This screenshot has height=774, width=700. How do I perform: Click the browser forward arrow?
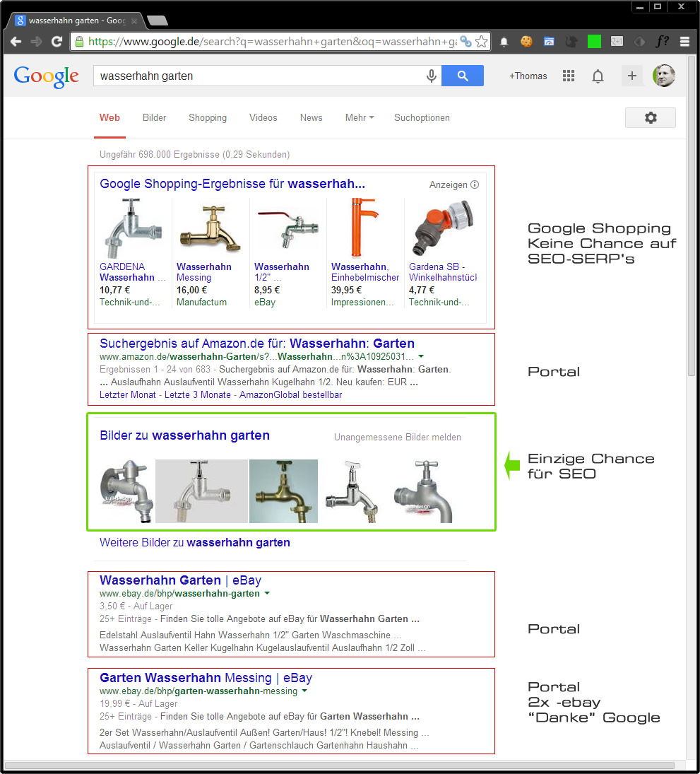(x=37, y=42)
